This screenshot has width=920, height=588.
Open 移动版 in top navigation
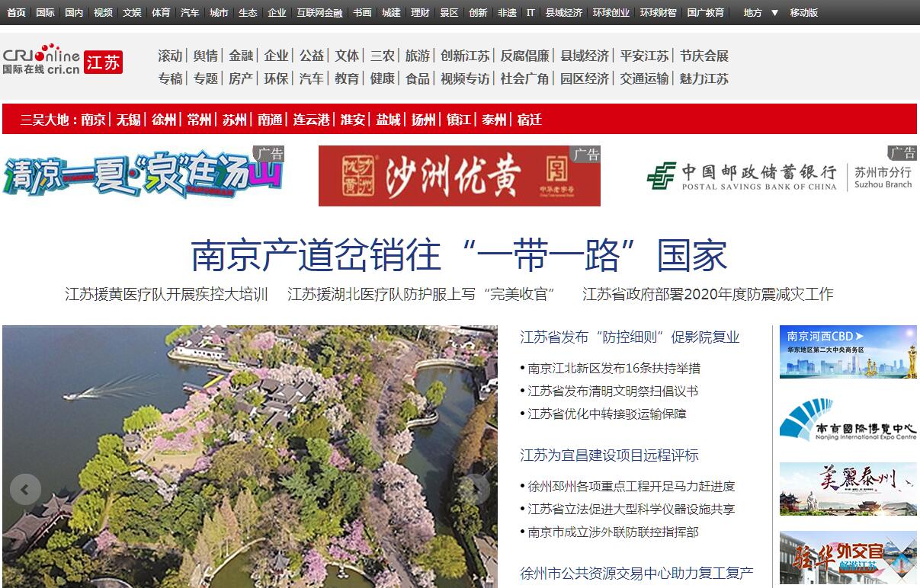(804, 13)
